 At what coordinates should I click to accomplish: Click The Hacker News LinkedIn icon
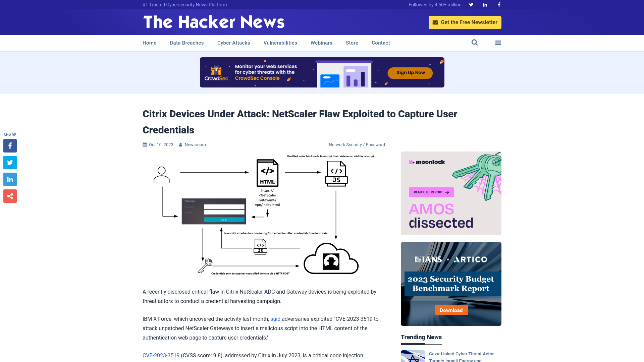tap(485, 4)
